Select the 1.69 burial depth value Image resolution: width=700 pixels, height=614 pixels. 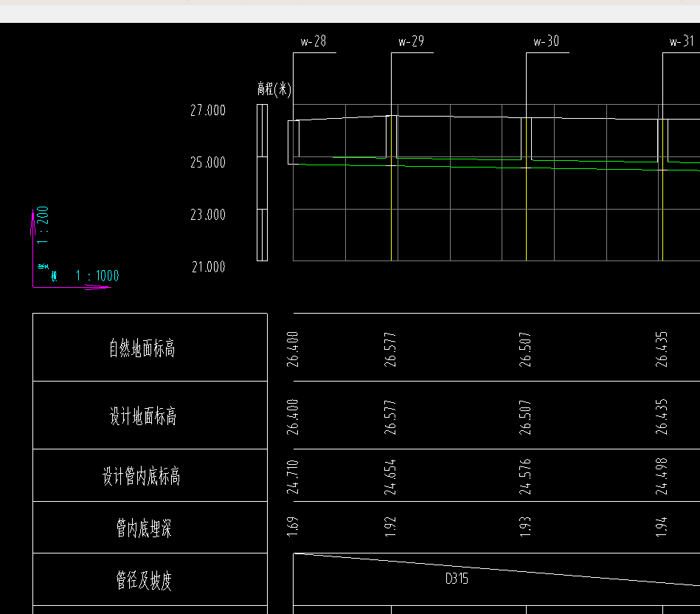[x=292, y=527]
